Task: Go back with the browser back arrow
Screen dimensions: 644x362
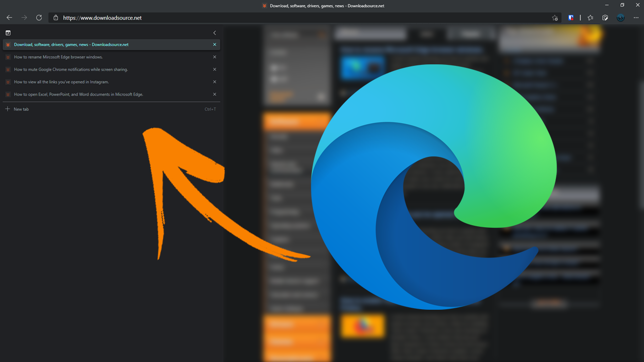Action: 9,18
